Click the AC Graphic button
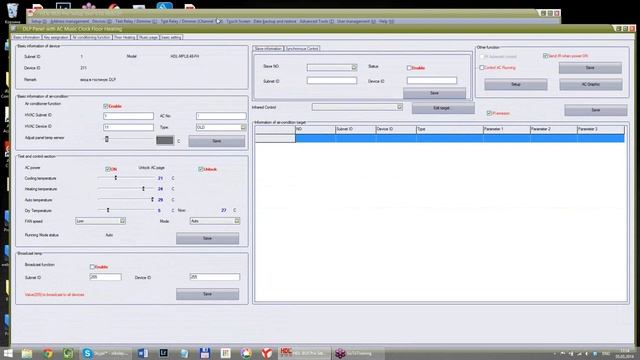Image resolution: width=640 pixels, height=360 pixels. pyautogui.click(x=591, y=84)
